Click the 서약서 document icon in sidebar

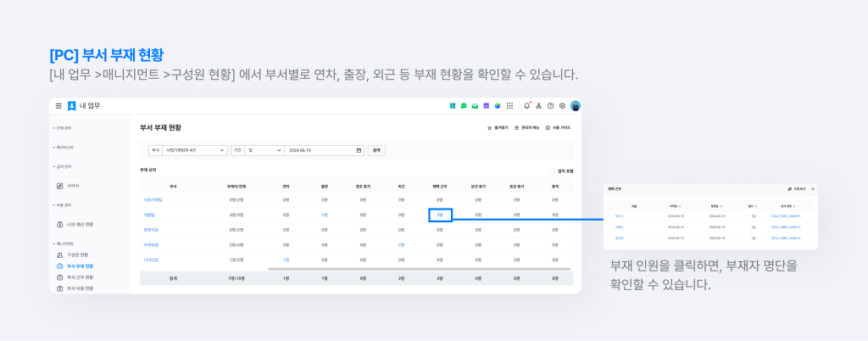[60, 186]
